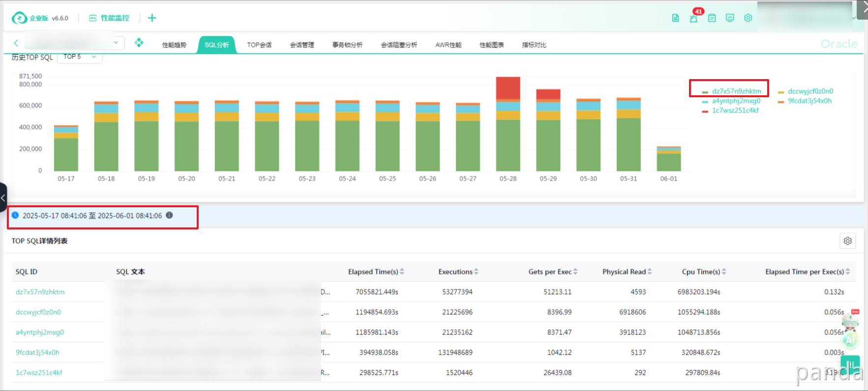Open the header settings gear icon
This screenshot has width=868, height=391.
[x=748, y=18]
